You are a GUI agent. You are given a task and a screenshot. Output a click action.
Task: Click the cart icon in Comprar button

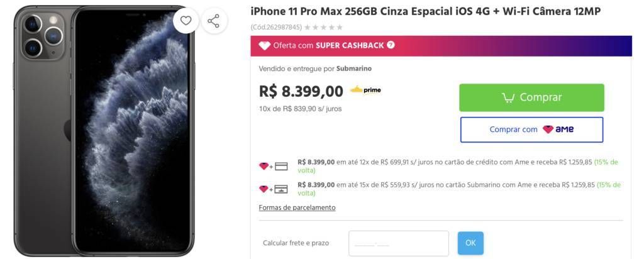pyautogui.click(x=508, y=97)
